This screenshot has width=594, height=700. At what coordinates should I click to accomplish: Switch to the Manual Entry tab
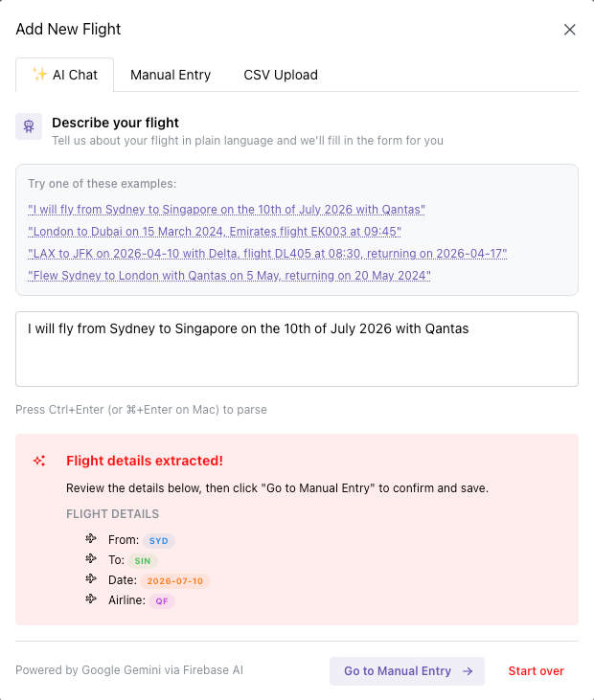[x=171, y=75]
